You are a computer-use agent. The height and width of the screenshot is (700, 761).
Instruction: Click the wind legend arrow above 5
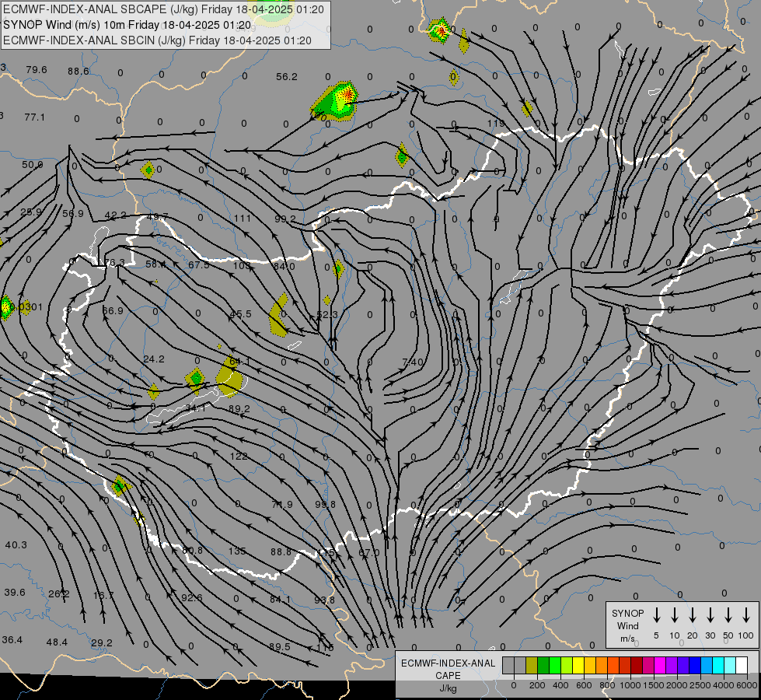click(x=656, y=614)
